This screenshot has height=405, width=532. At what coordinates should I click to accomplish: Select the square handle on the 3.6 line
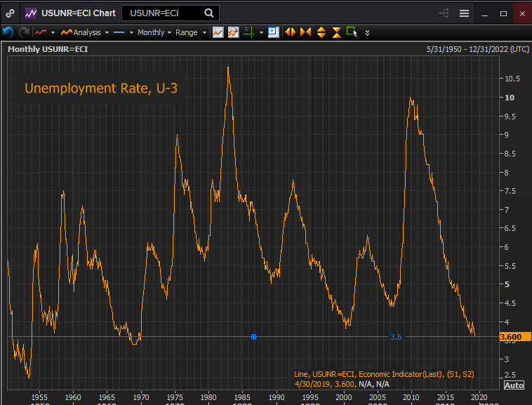[253, 336]
